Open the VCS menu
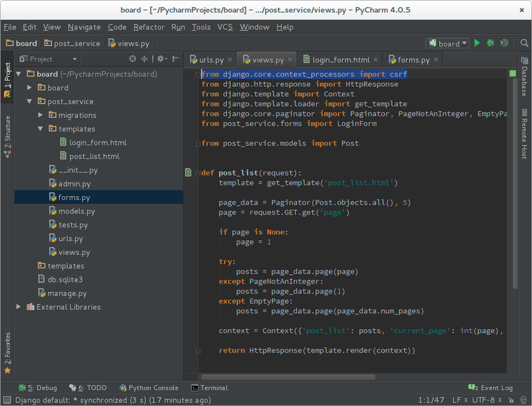Screen dimensions: 532x406 [225, 27]
